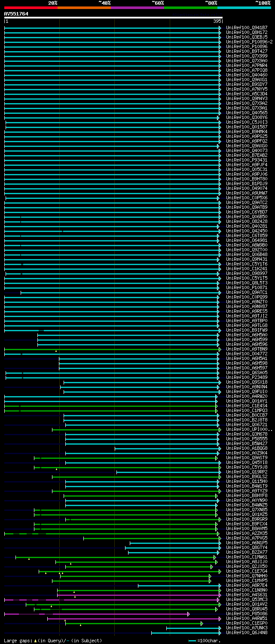The width and height of the screenshot is (275, 644).
Task: Select the UniRef100_B9RGR9 label
Action: 247,519
